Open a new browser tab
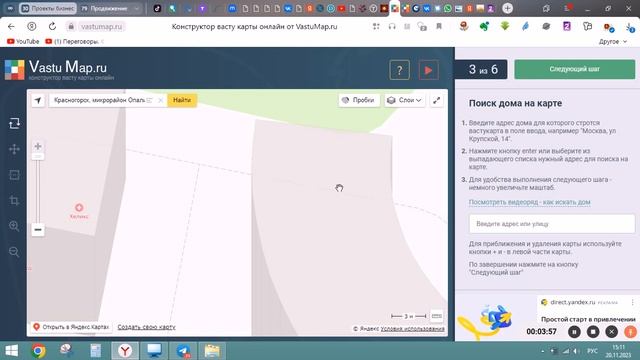640x360 pixels. (507, 8)
